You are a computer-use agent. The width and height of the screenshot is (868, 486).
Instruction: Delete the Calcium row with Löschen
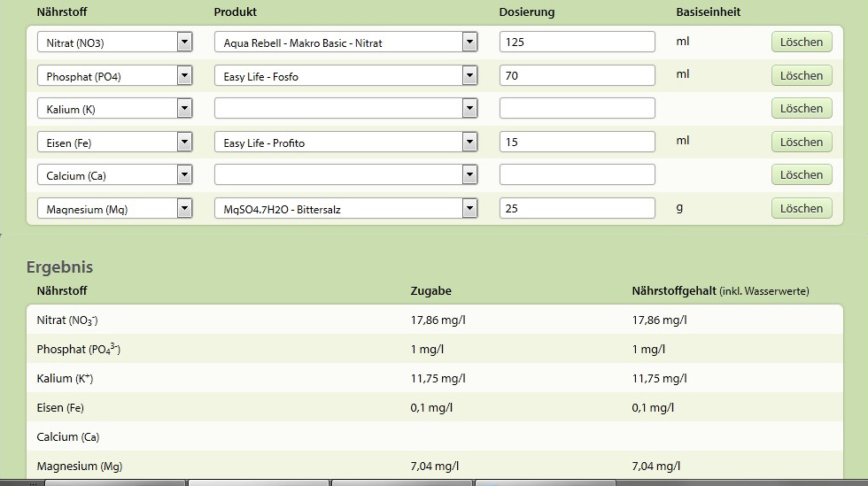[x=802, y=175]
